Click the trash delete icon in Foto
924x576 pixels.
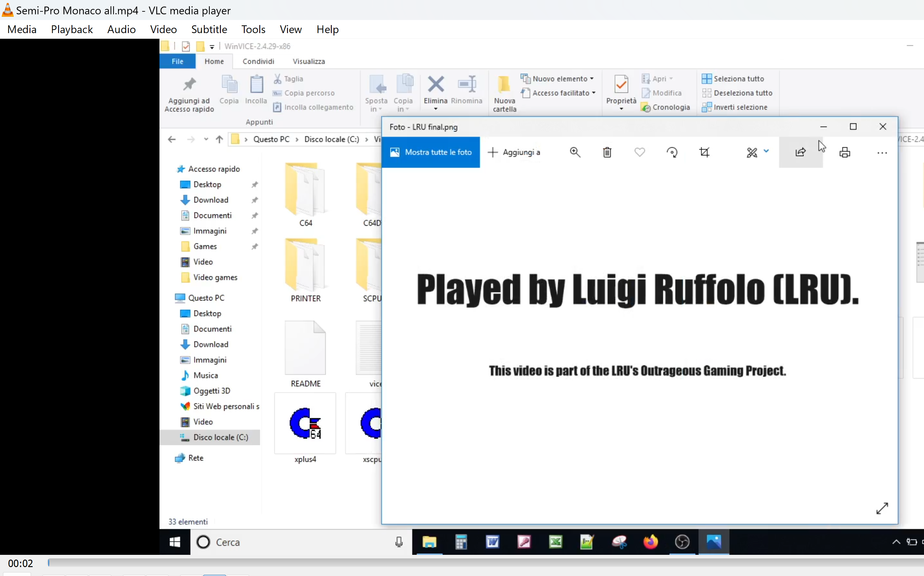tap(607, 152)
